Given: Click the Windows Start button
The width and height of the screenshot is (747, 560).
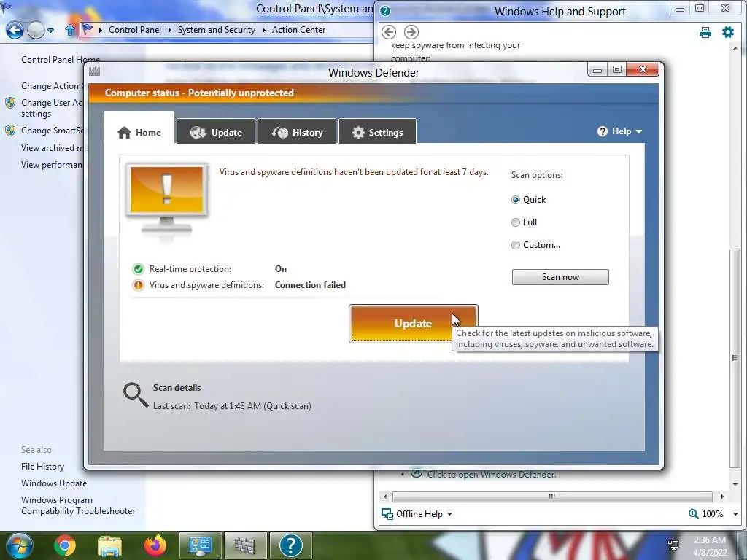Looking at the screenshot, I should coord(20,545).
